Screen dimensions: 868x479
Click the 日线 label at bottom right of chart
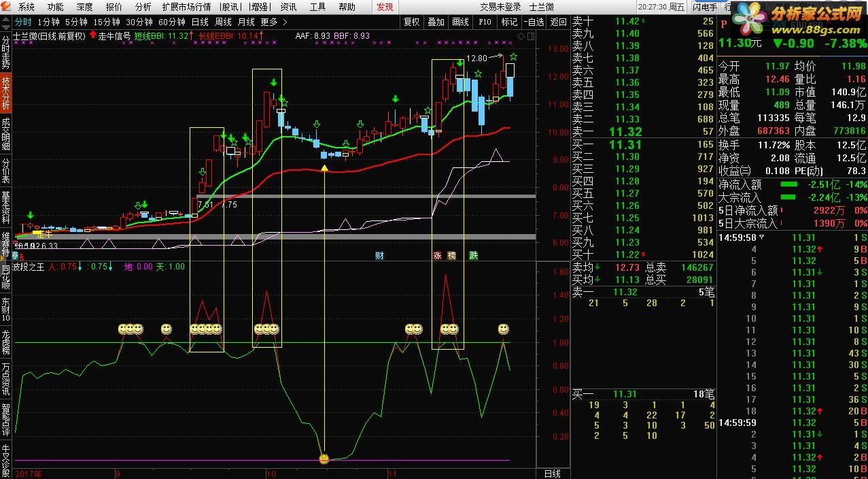point(553,473)
